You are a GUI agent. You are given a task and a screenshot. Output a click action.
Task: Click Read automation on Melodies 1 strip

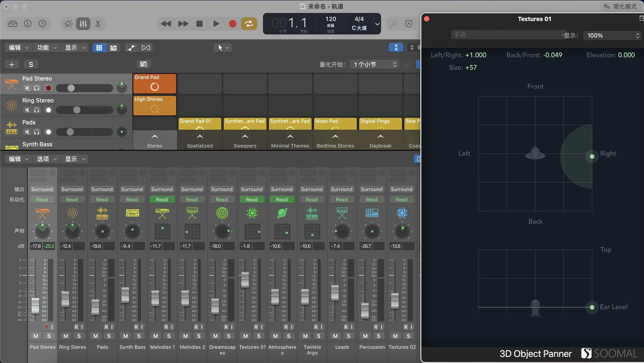pos(162,200)
